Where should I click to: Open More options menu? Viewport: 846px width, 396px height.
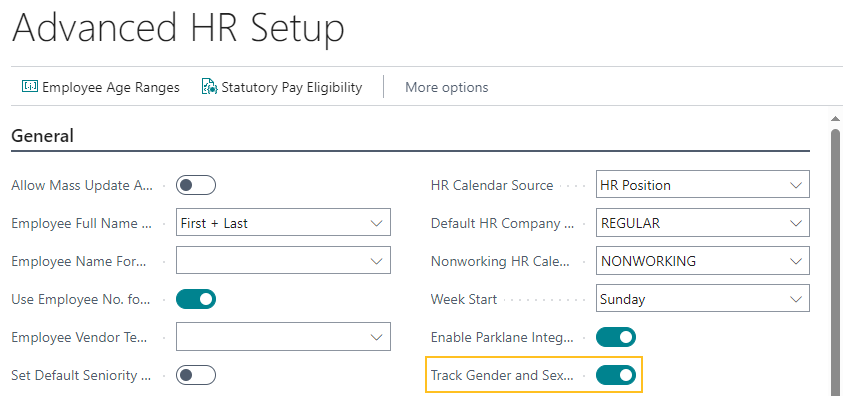[x=446, y=87]
